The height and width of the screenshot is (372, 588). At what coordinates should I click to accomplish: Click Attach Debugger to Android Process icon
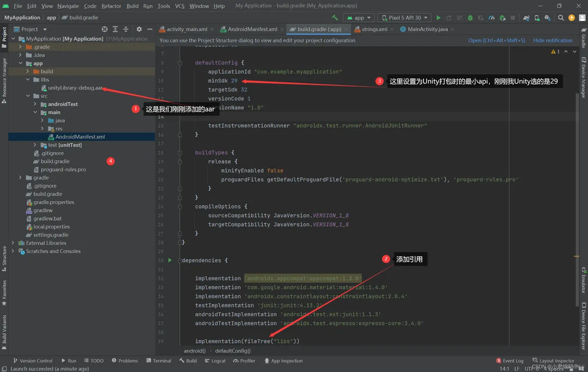pyautogui.click(x=502, y=17)
